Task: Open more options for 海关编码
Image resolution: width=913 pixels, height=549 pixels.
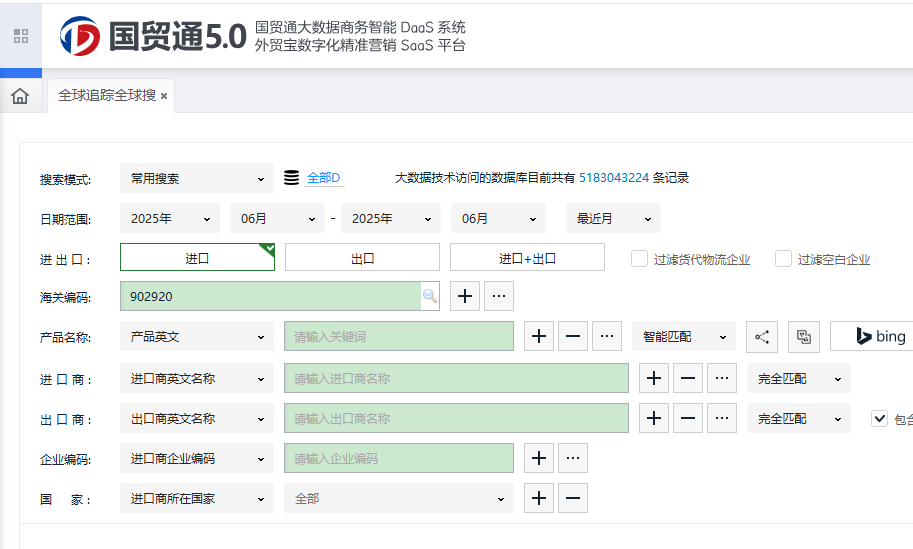Action: 499,296
